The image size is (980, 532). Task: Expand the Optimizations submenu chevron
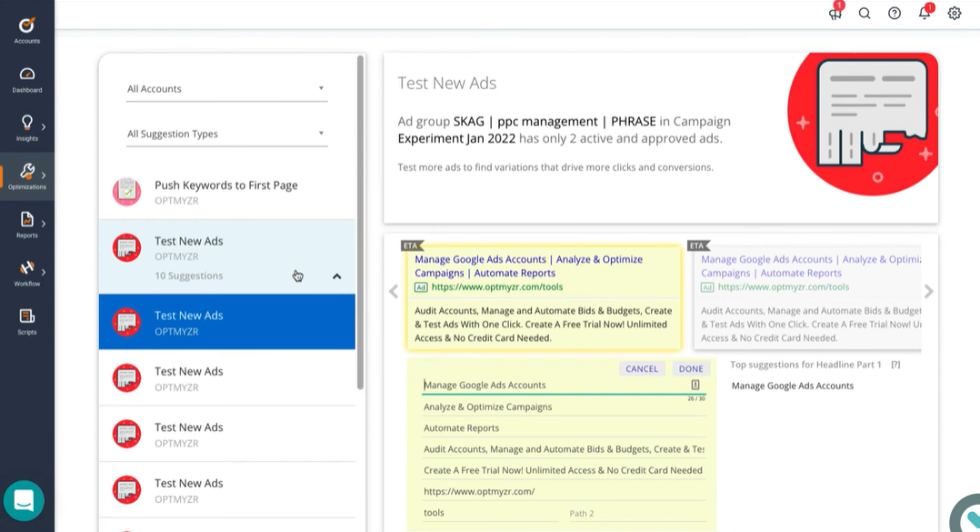pyautogui.click(x=44, y=175)
